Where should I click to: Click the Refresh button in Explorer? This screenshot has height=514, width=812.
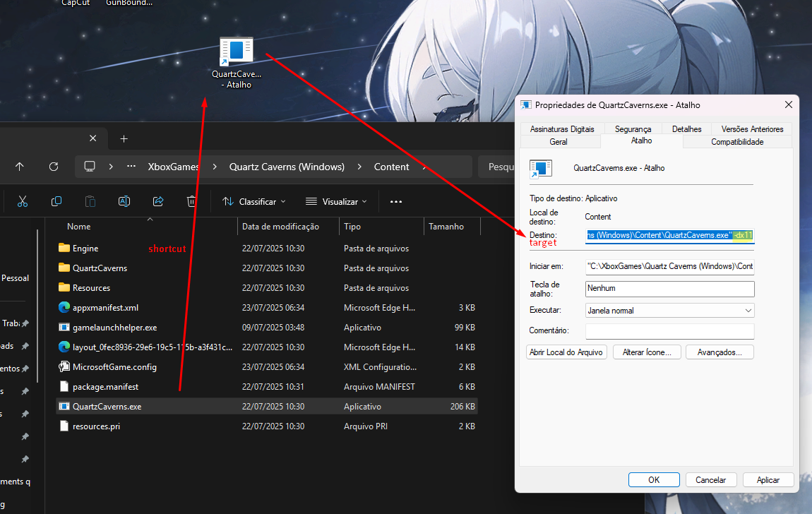54,167
